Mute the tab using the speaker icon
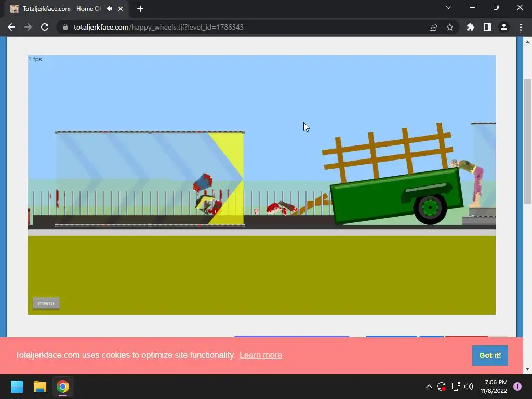 (x=109, y=9)
